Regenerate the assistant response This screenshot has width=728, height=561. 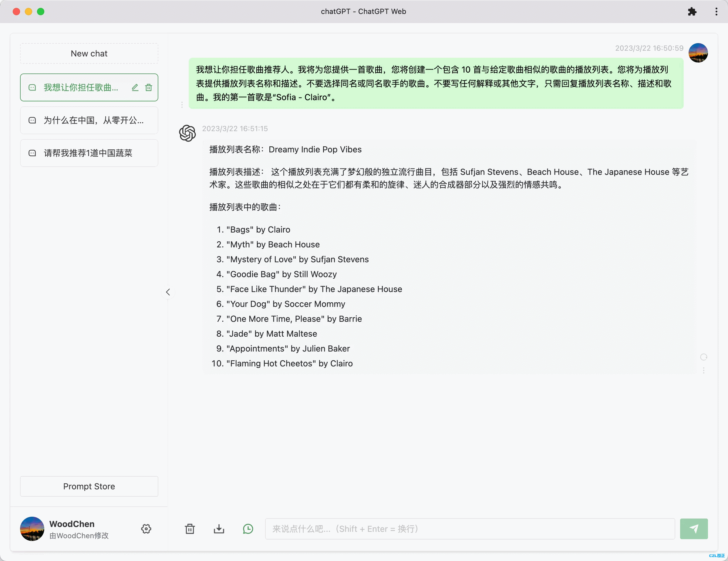[703, 357]
